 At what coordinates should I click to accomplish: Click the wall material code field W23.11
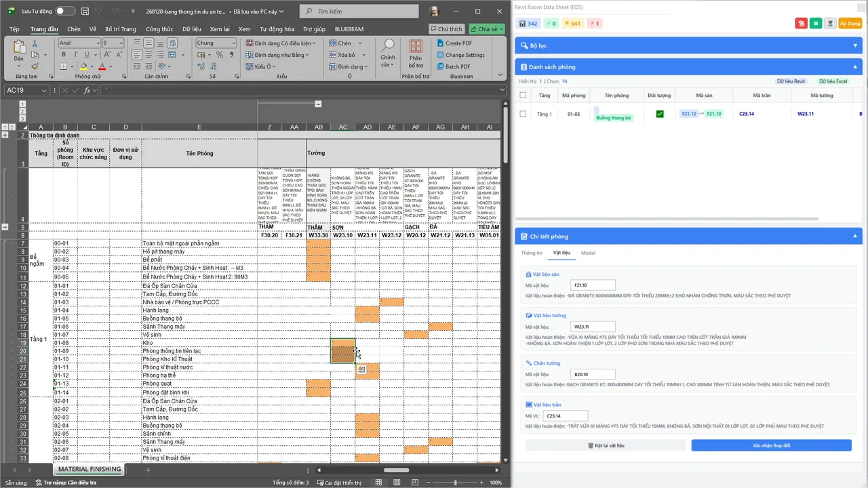593,327
